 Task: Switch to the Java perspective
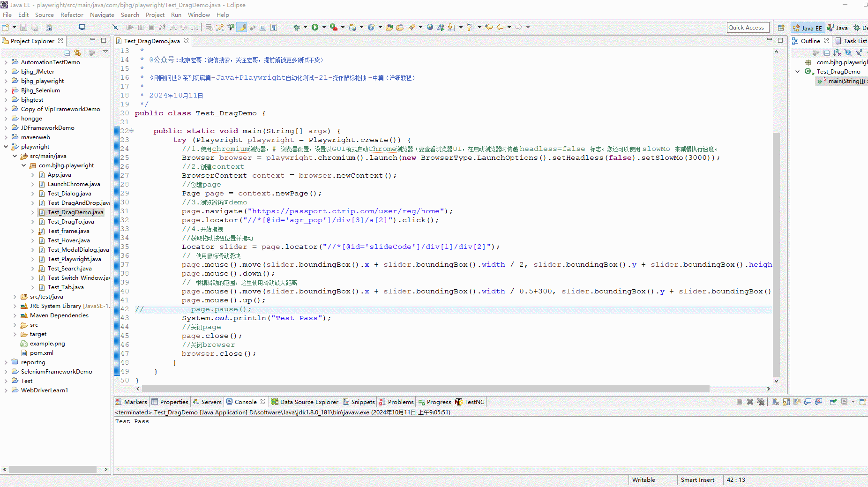point(837,28)
